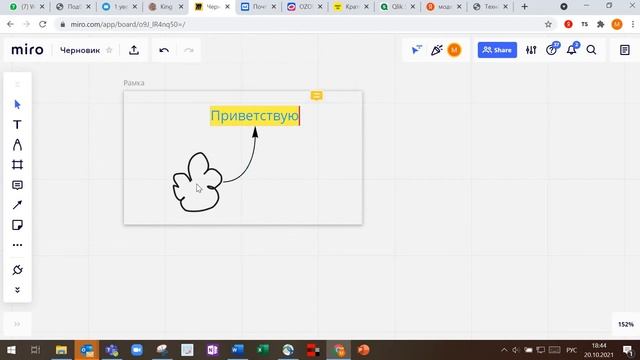Click the Miro logo
The width and height of the screenshot is (640, 360).
click(27, 50)
